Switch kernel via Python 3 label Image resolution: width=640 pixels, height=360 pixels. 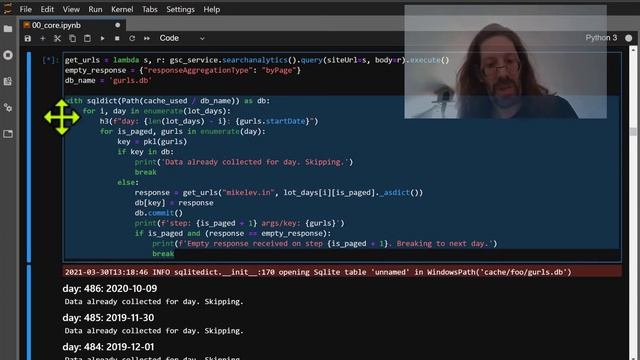point(601,38)
